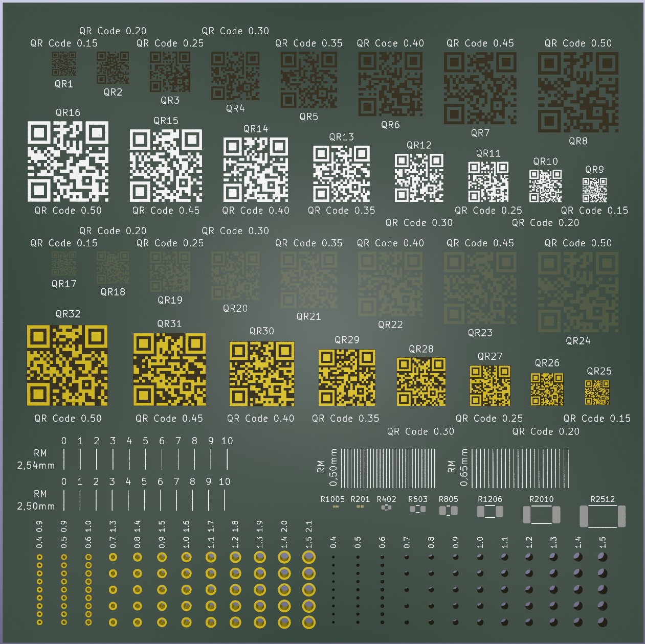Image resolution: width=645 pixels, height=644 pixels.
Task: Select the R1206 resistor footprint
Action: pos(490,512)
